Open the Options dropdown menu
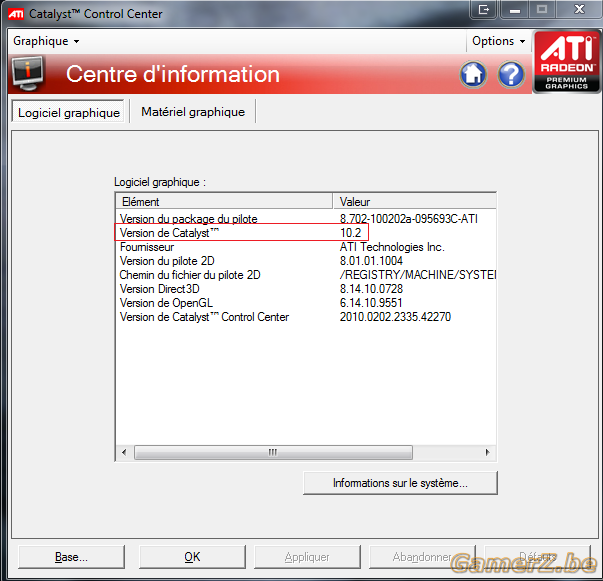This screenshot has width=603, height=581. (498, 41)
